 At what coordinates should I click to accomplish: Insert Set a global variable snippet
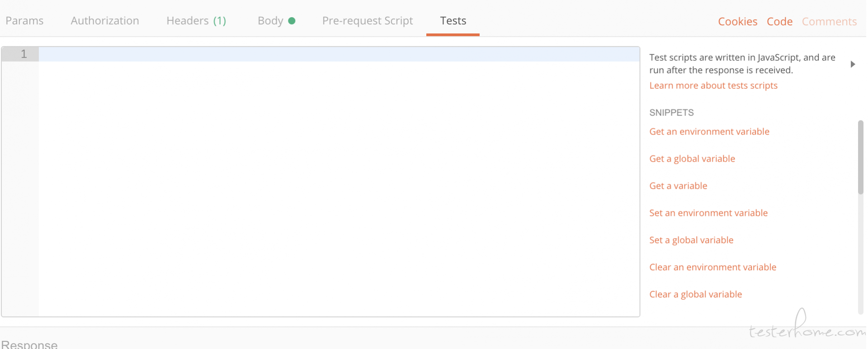(691, 240)
